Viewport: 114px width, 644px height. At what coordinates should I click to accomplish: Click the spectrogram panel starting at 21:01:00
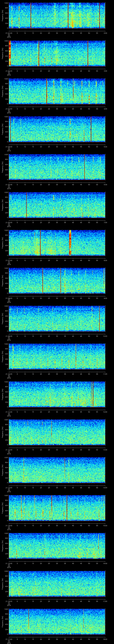(x=57, y=16)
